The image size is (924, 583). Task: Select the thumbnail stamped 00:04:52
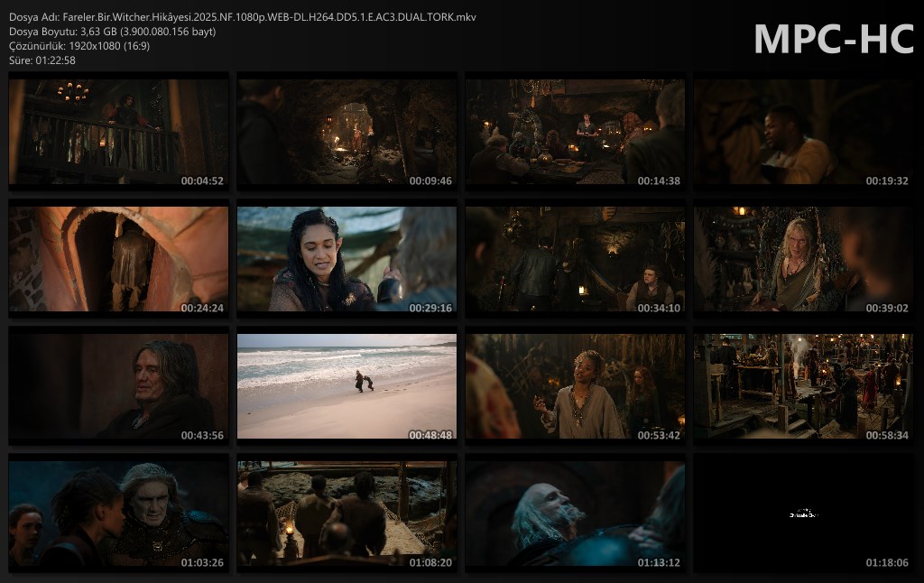[118, 132]
